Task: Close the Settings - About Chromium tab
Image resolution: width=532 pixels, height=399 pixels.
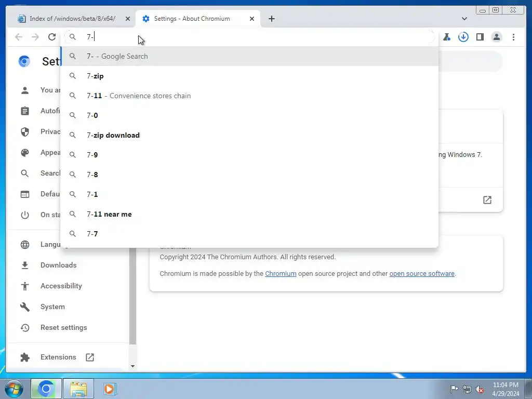Action: [252, 19]
